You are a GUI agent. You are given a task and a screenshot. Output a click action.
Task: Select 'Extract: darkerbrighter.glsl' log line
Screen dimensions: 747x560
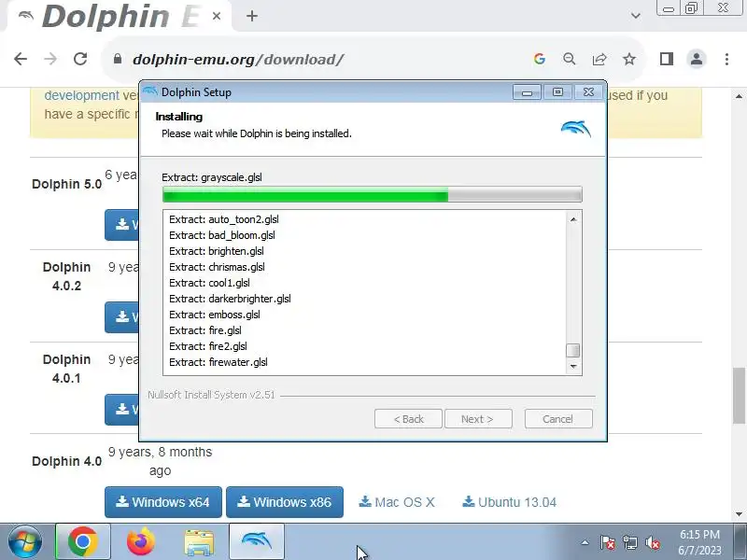click(230, 299)
